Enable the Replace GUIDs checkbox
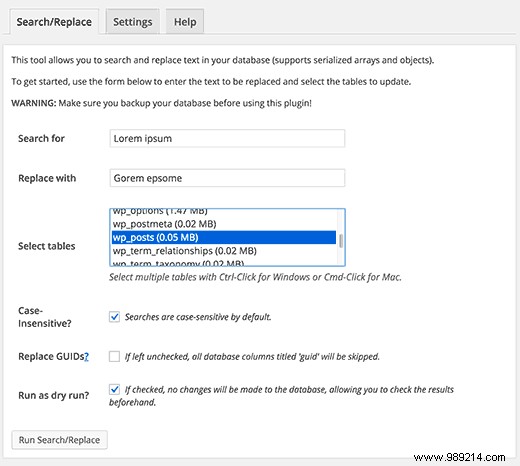 (x=114, y=356)
